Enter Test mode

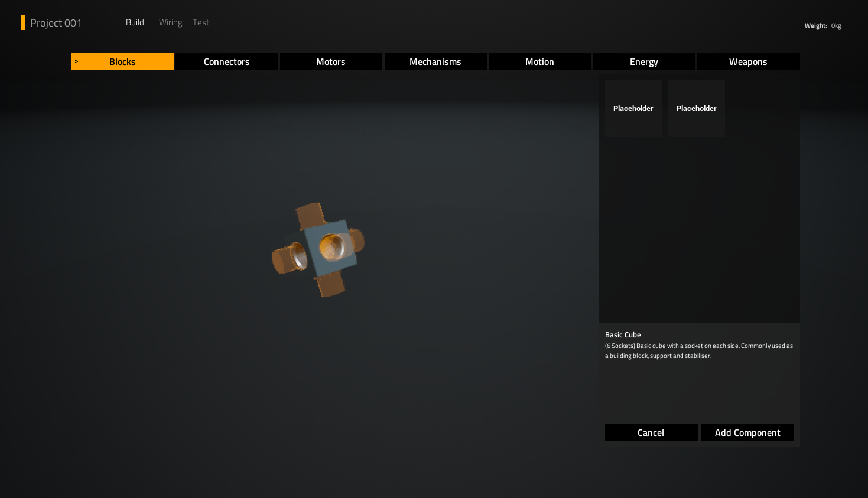(201, 22)
